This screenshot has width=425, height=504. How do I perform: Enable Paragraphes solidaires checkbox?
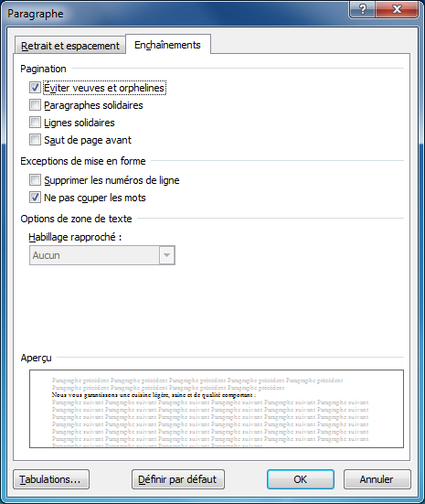click(x=35, y=105)
